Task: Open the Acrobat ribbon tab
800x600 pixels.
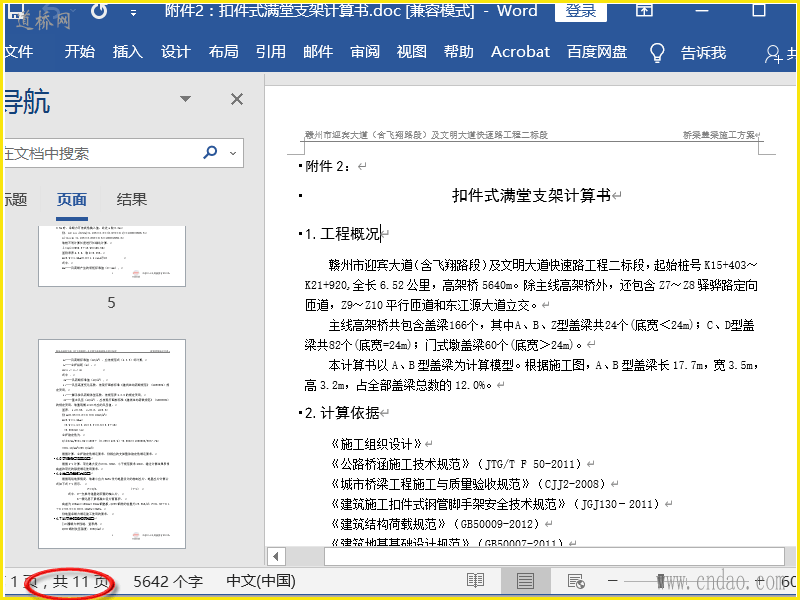Action: (520, 52)
